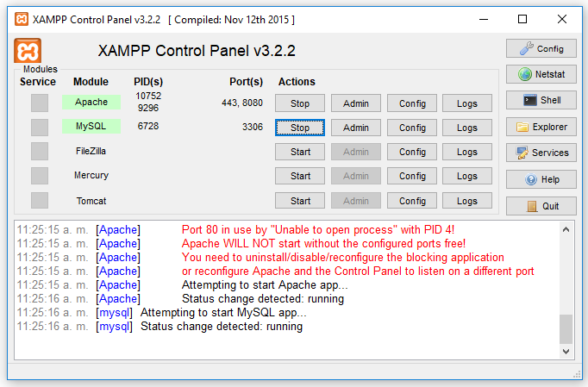The image size is (588, 387).
Task: Close the XAMPP Control Panel window
Action: pyautogui.click(x=562, y=19)
